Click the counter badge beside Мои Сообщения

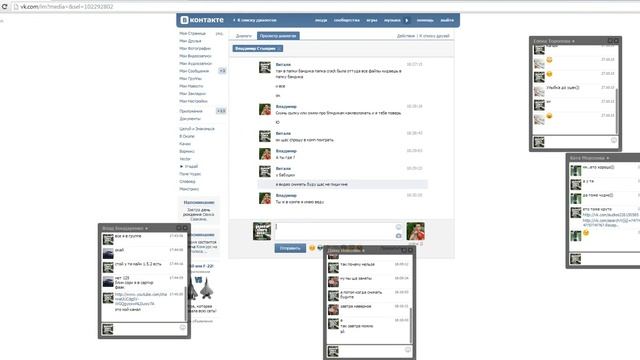[222, 71]
